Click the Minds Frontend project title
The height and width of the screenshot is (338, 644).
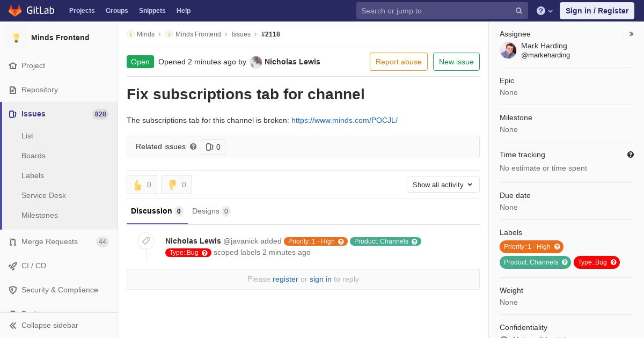60,38
